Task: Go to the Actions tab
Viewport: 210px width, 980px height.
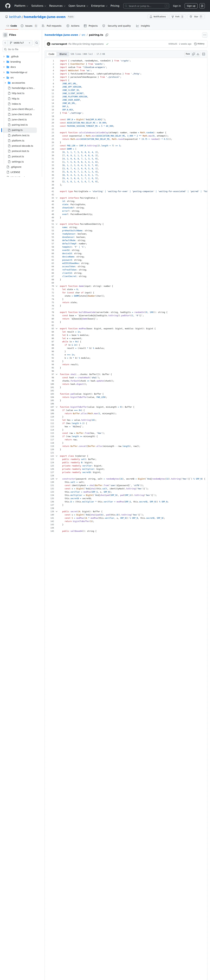Action: (x=73, y=26)
